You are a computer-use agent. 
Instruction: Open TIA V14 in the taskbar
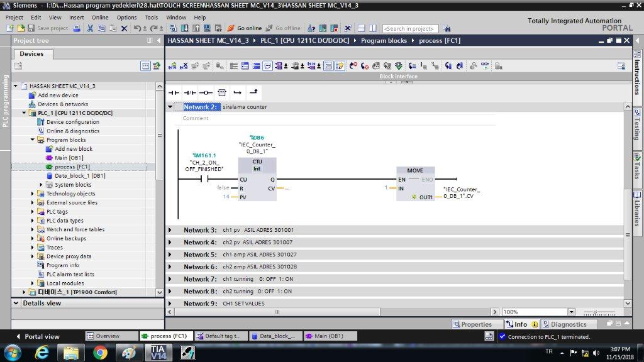158,353
